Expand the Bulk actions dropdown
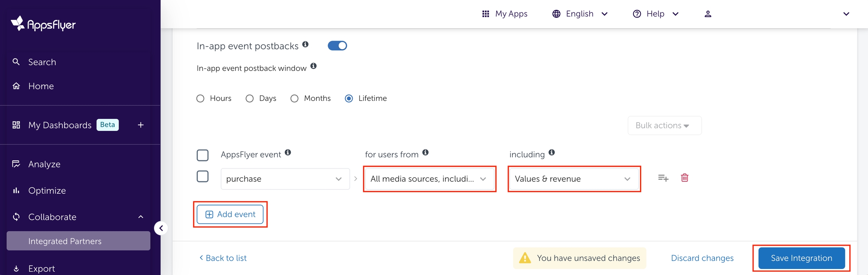The width and height of the screenshot is (868, 275). pos(664,126)
